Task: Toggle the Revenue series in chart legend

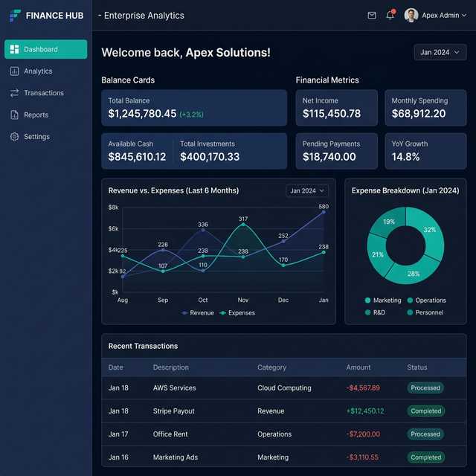Action: pos(198,312)
